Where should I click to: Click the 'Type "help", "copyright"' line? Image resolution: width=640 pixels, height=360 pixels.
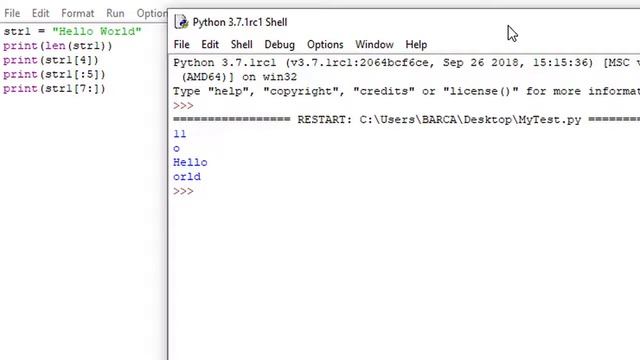click(406, 91)
